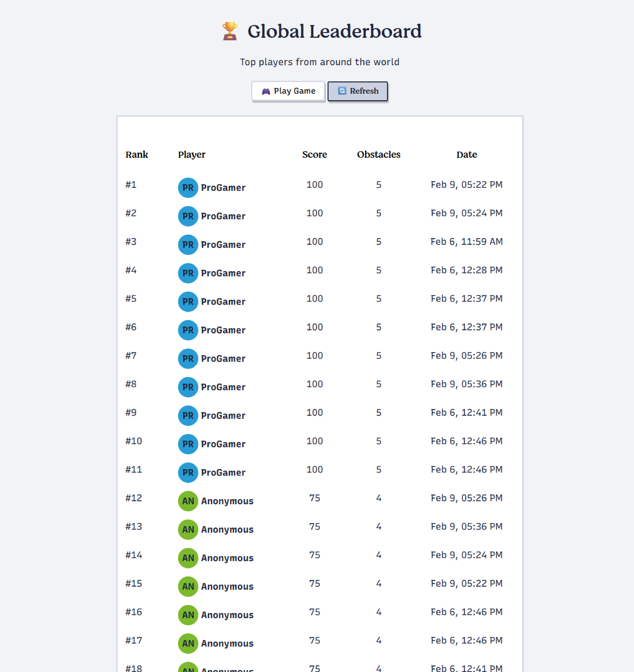Click the PR avatar of rank #11 ProGamer

coord(188,473)
